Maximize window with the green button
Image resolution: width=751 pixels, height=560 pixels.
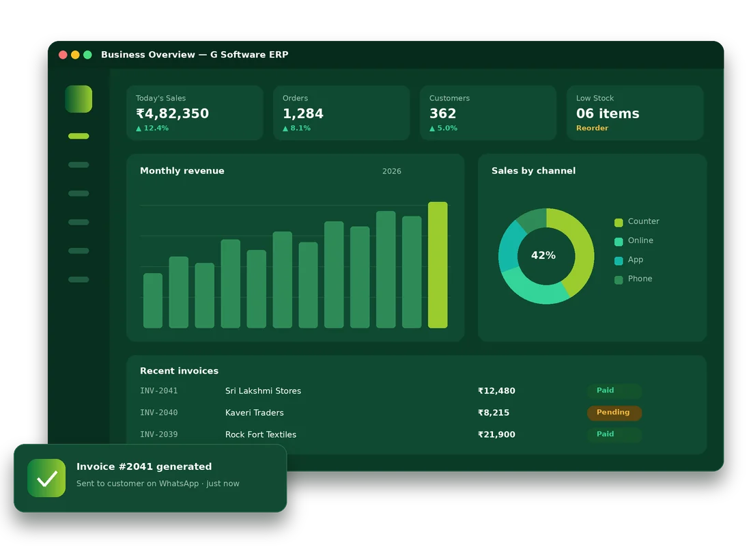click(87, 55)
